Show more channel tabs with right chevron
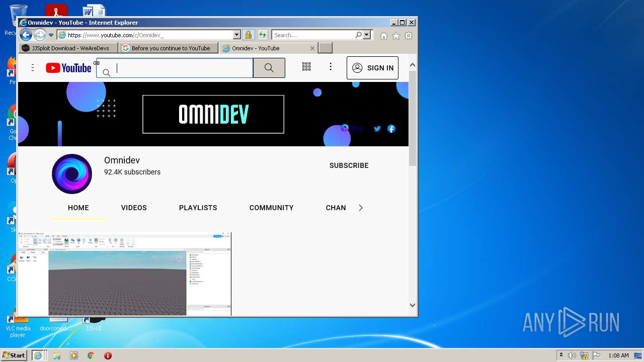Image resolution: width=644 pixels, height=362 pixels. pos(360,208)
